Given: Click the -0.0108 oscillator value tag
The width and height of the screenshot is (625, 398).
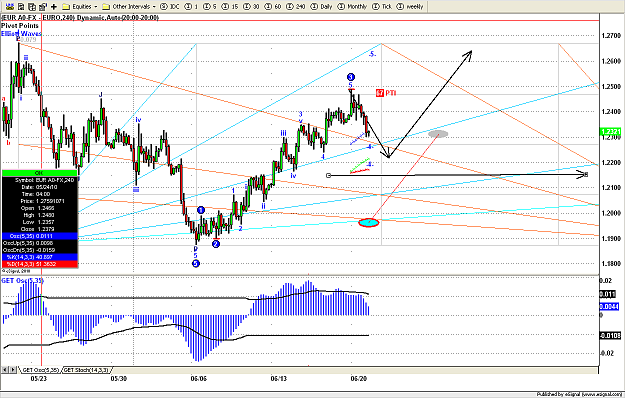Looking at the screenshot, I should pos(610,335).
